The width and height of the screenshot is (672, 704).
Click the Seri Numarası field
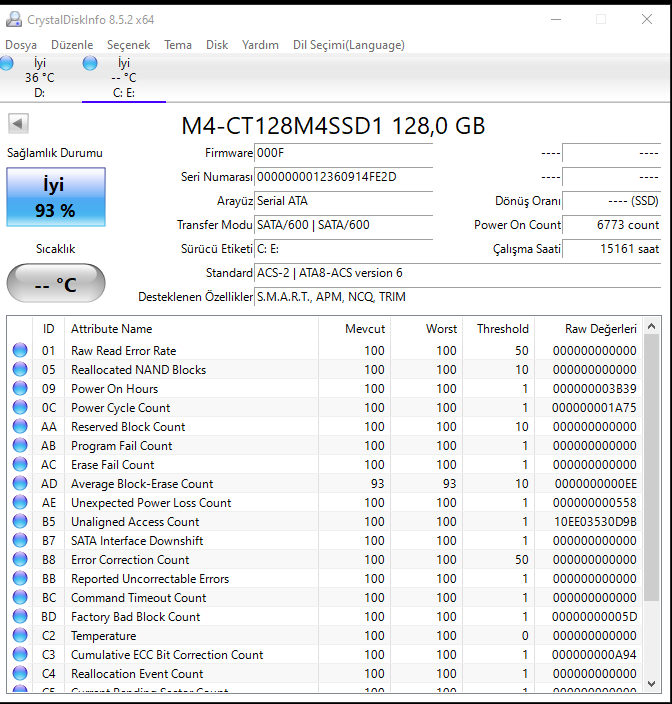[343, 177]
